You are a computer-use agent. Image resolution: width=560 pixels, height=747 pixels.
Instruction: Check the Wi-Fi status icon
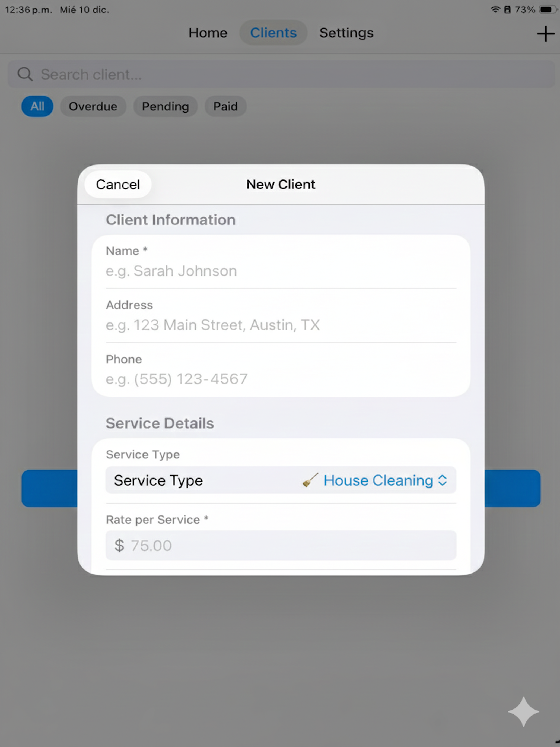[495, 10]
